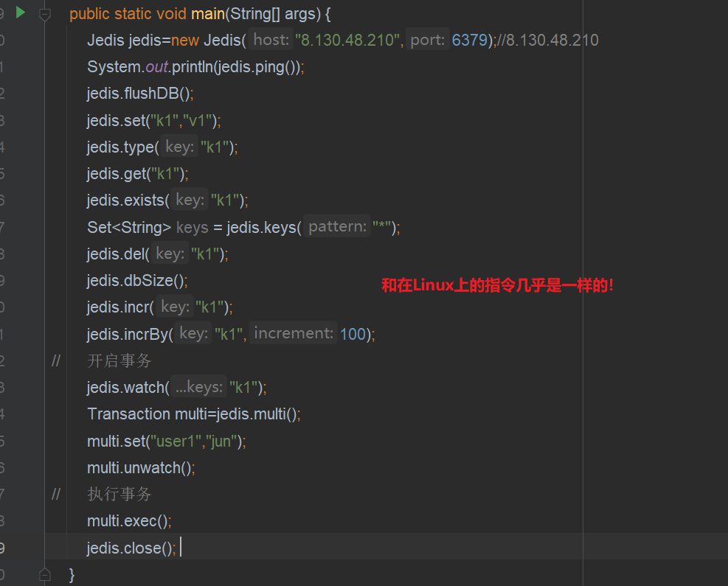The image size is (728, 586).
Task: Click the jedis.incr( call
Action: click(x=160, y=307)
